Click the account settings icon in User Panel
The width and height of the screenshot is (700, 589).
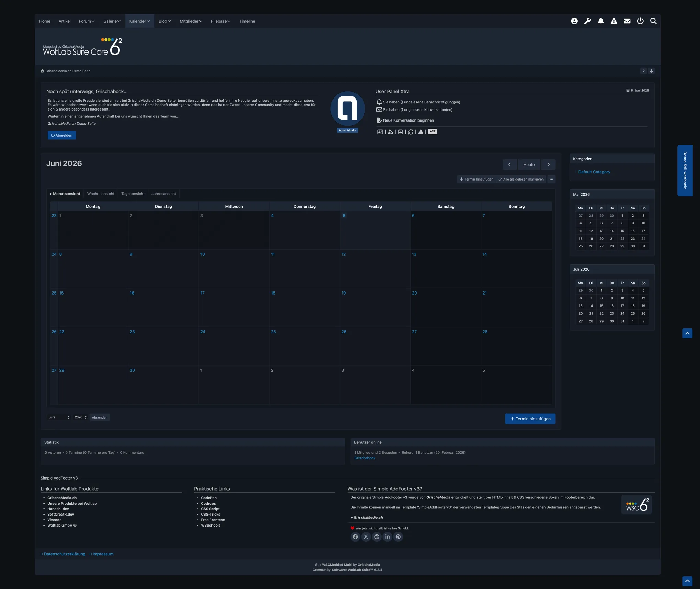390,132
